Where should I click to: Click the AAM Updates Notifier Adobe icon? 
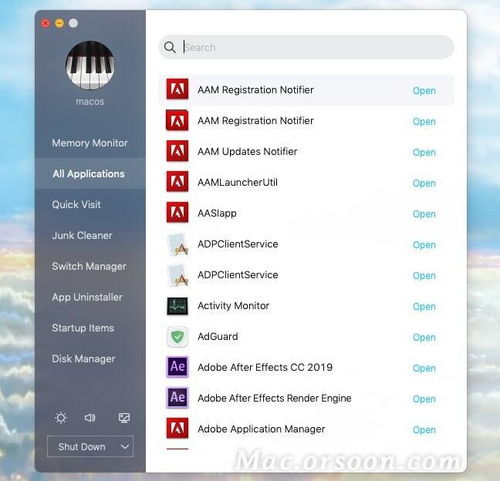click(x=177, y=151)
